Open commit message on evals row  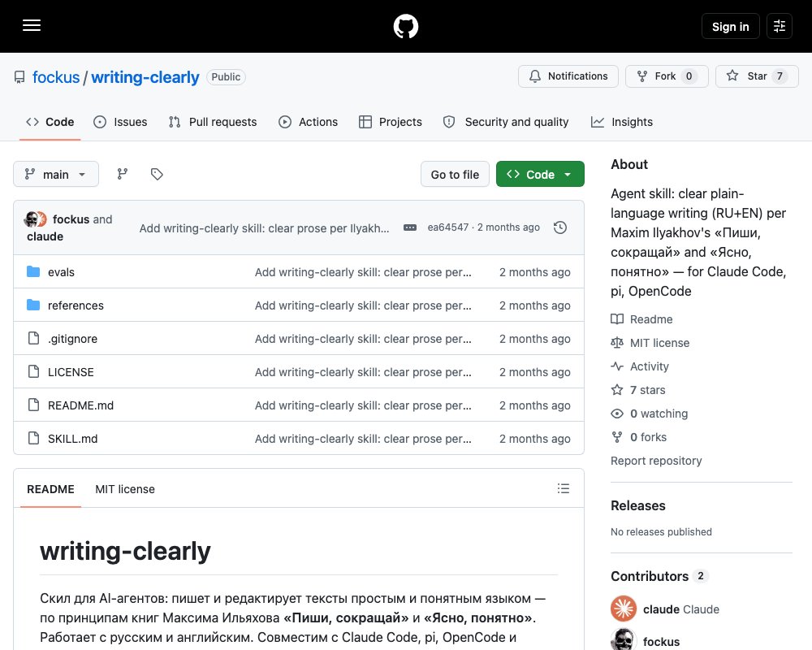363,272
